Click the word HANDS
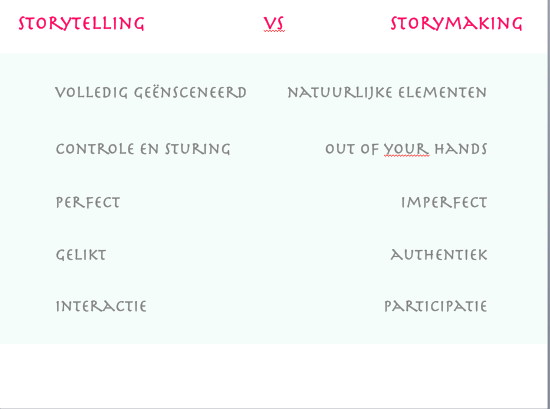550x409 pixels. click(461, 149)
